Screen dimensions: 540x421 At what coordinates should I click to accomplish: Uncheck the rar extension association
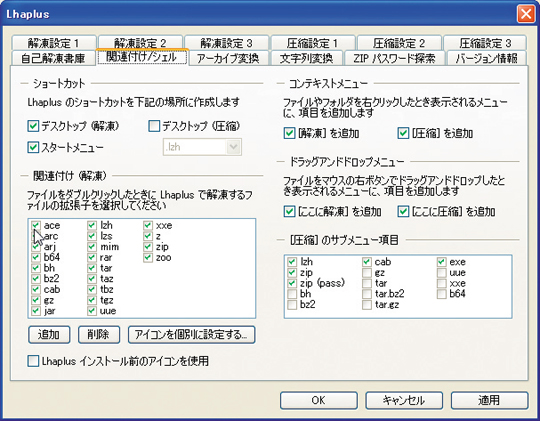pyautogui.click(x=92, y=257)
